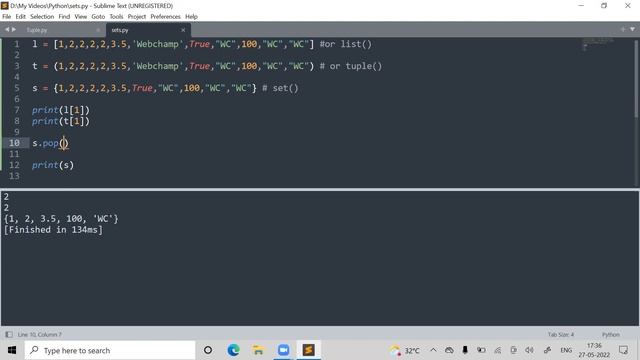This screenshot has width=640, height=360.
Task: Add a new tab with plus icon
Action: coord(622,29)
